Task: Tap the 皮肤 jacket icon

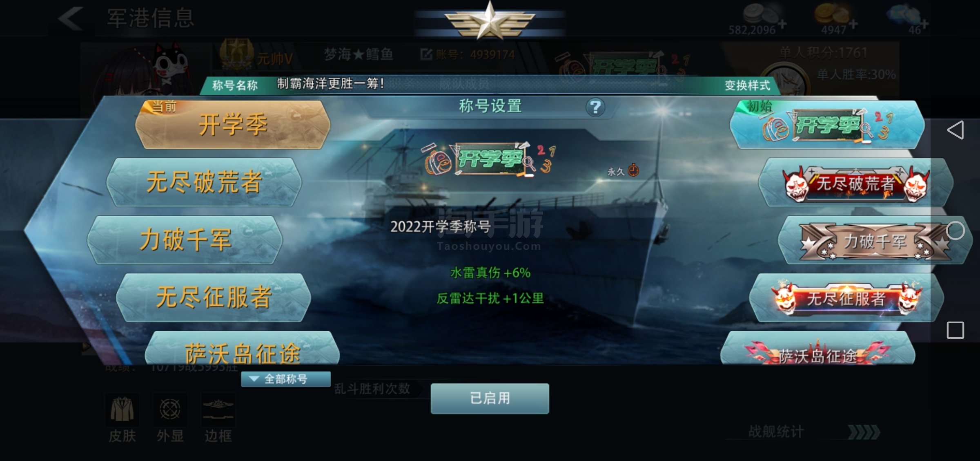Action: point(122,410)
